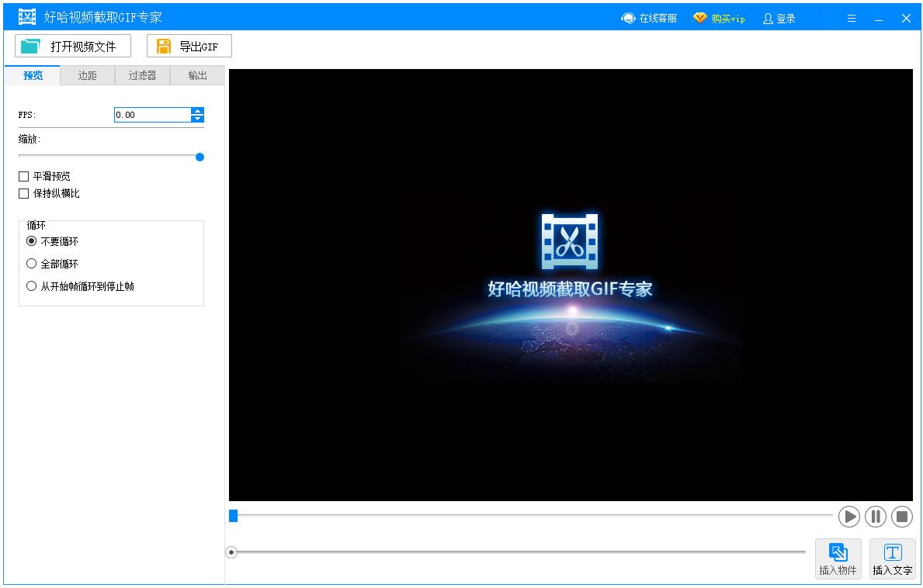This screenshot has width=923, height=588.
Task: Pause video playback
Action: (875, 517)
